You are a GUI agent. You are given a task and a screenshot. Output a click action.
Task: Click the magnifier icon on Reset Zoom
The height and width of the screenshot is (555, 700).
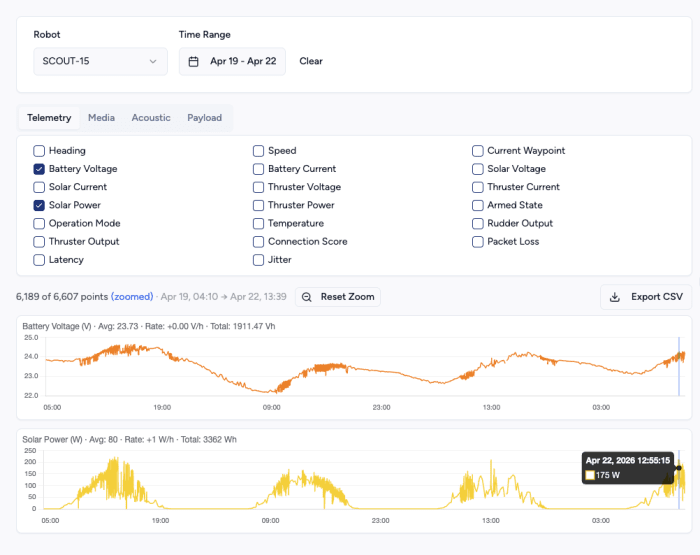(x=307, y=297)
